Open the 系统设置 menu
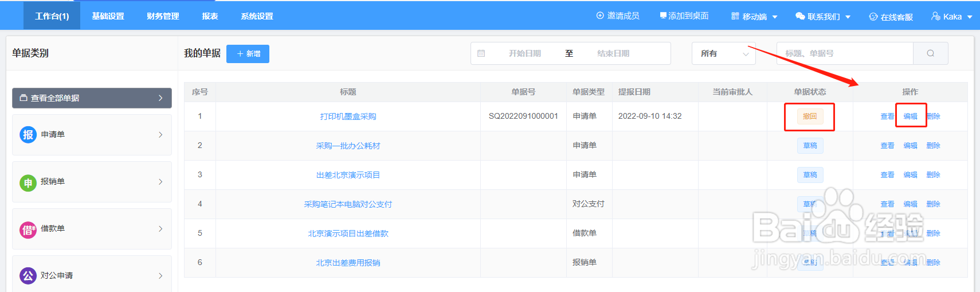The height and width of the screenshot is (292, 980). click(x=257, y=16)
